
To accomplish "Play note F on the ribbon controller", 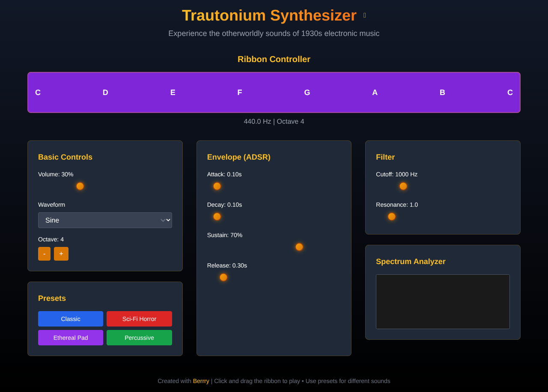I will [239, 92].
